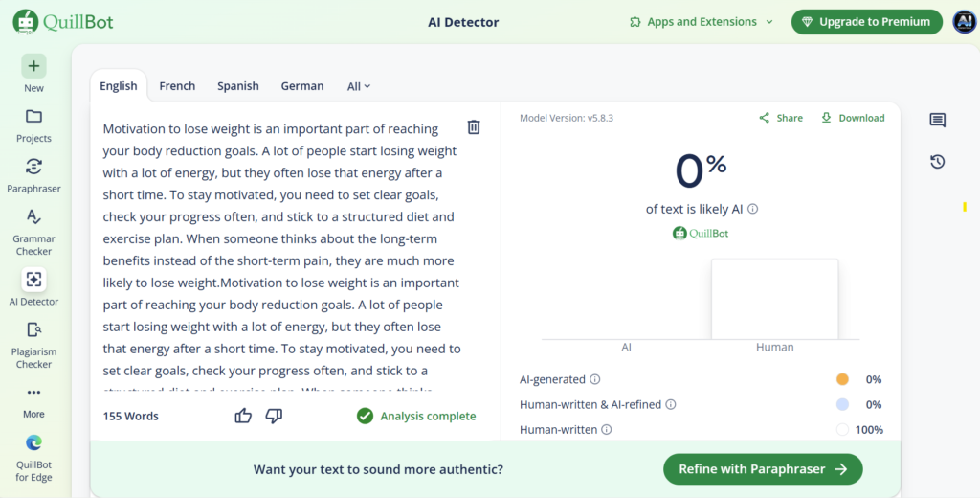Click the thumbs up feedback icon
980x498 pixels.
coord(243,416)
